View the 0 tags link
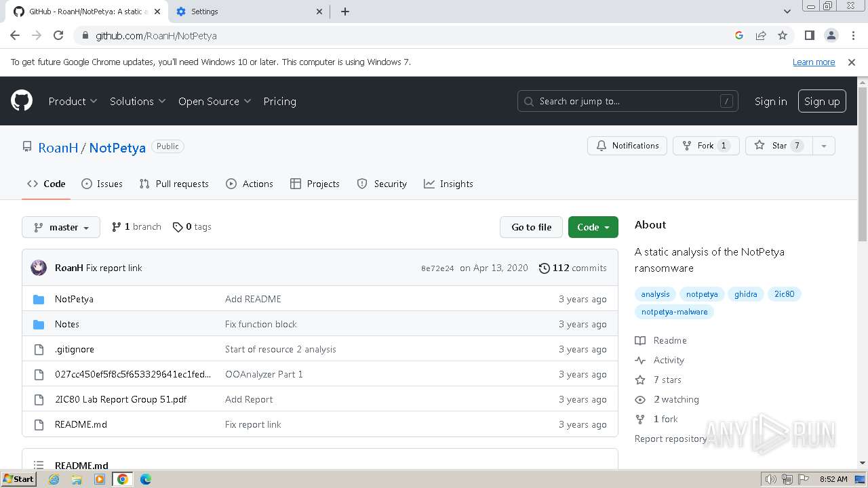Image resolution: width=868 pixels, height=488 pixels. click(192, 227)
